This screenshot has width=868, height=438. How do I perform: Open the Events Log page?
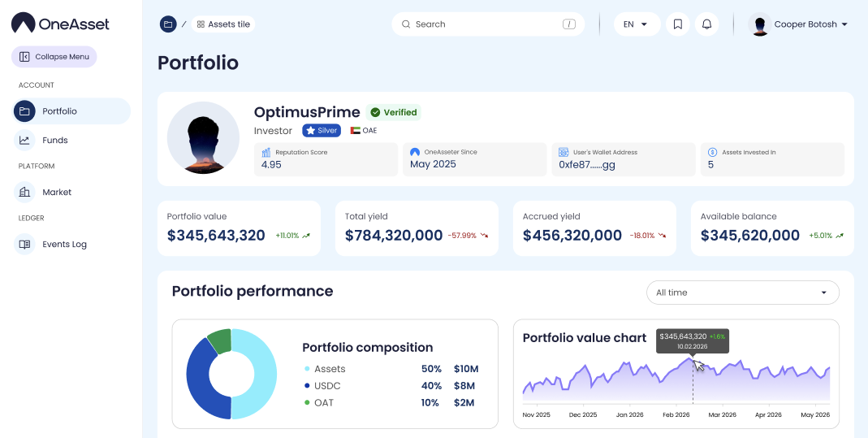[x=63, y=245]
